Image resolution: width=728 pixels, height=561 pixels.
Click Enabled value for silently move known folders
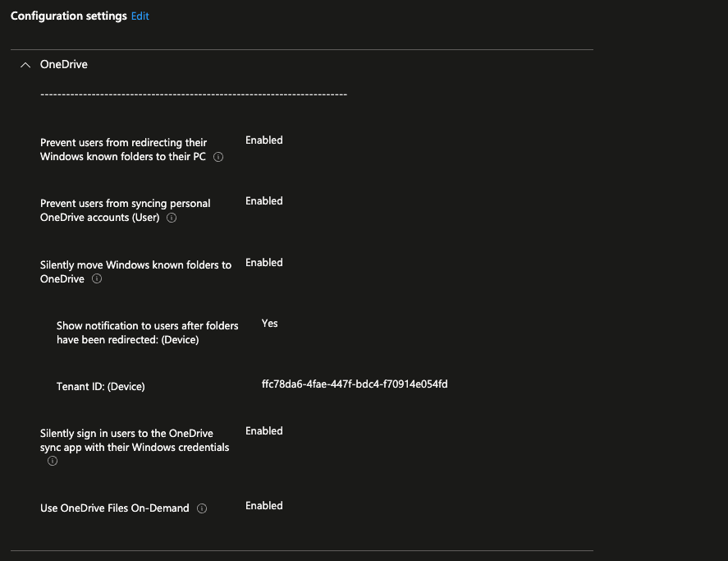(x=263, y=263)
